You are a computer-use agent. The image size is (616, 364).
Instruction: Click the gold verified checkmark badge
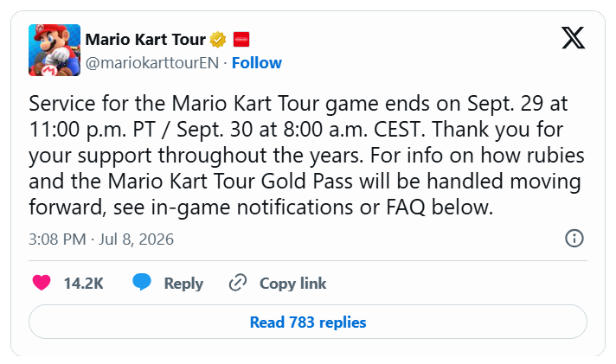(218, 39)
